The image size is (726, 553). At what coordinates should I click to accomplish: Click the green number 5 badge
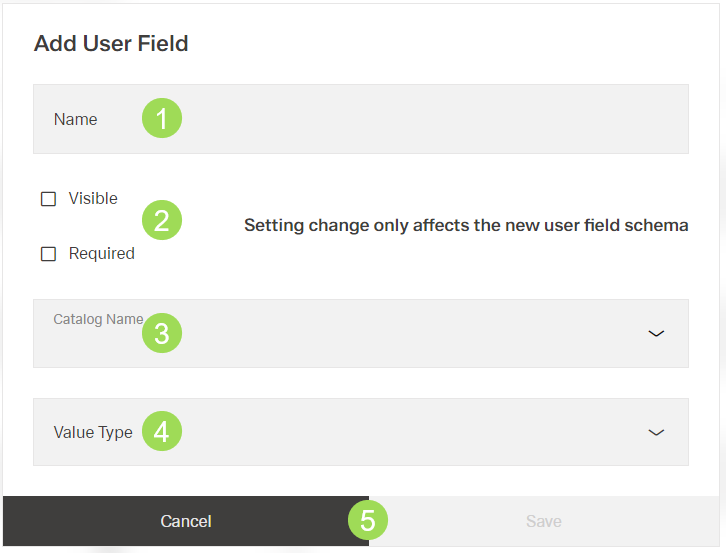point(367,521)
